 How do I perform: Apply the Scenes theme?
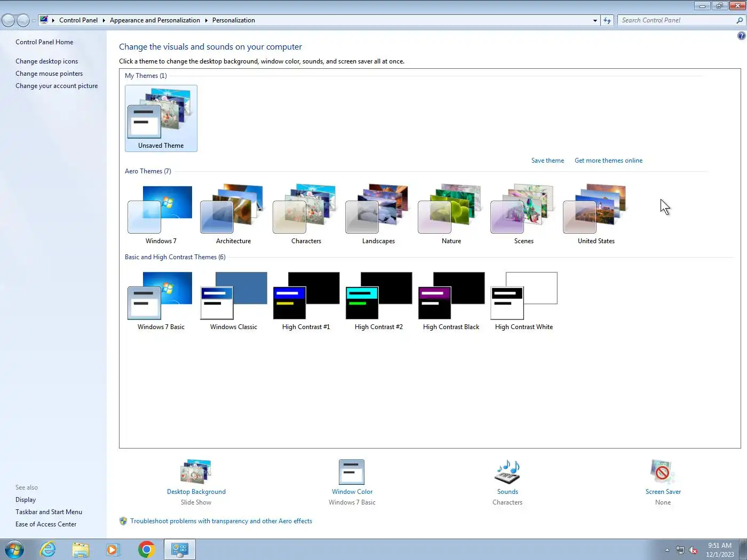coord(523,214)
